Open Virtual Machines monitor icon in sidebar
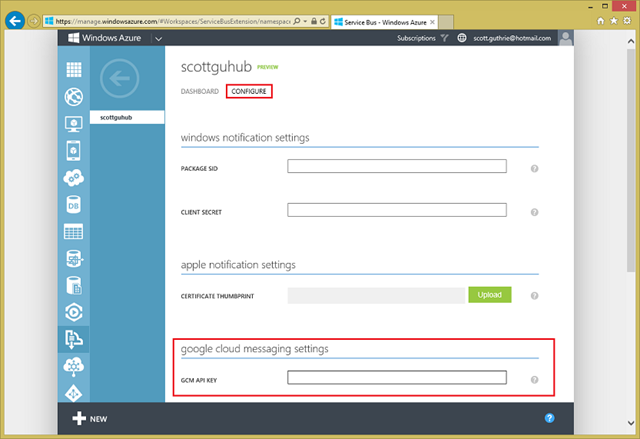Screen dimensions: 640x439 (74, 124)
